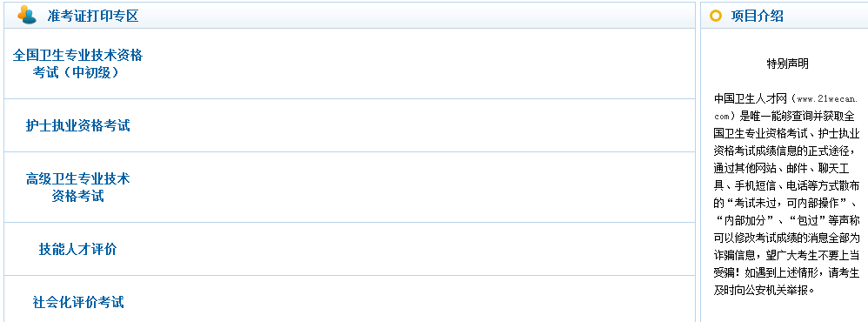Click the line starting 受骗！如遇到上述情形
The image size is (868, 322).
pyautogui.click(x=786, y=272)
